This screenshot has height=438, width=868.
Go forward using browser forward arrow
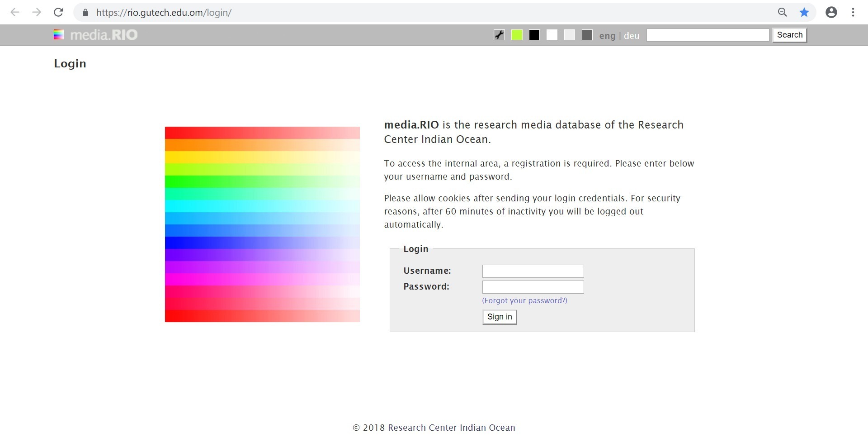[x=37, y=12]
